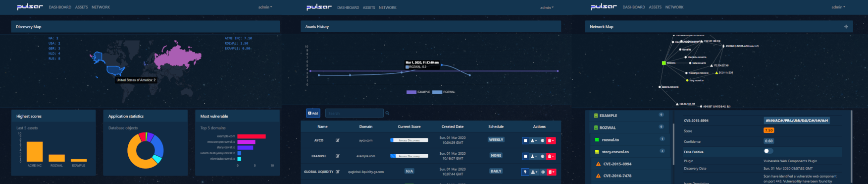
Task: Select the stary.rozwal.to node on the network map
Action: (x=687, y=80)
